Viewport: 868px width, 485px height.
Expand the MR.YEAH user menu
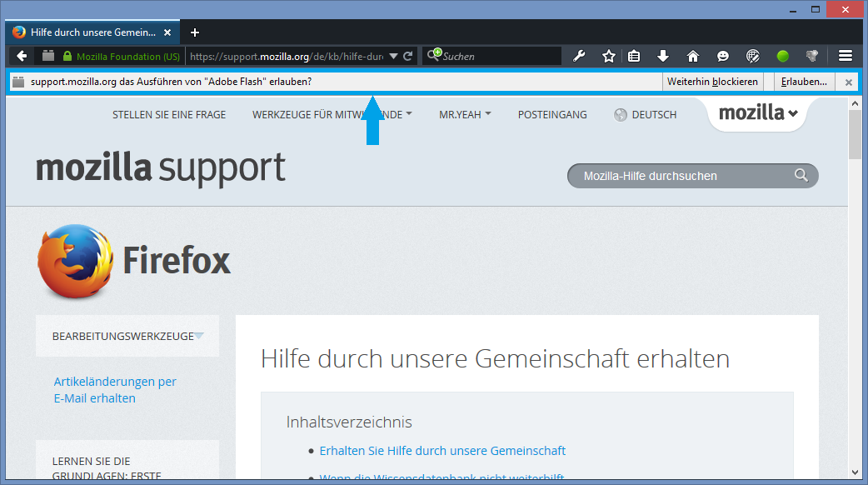(x=465, y=115)
